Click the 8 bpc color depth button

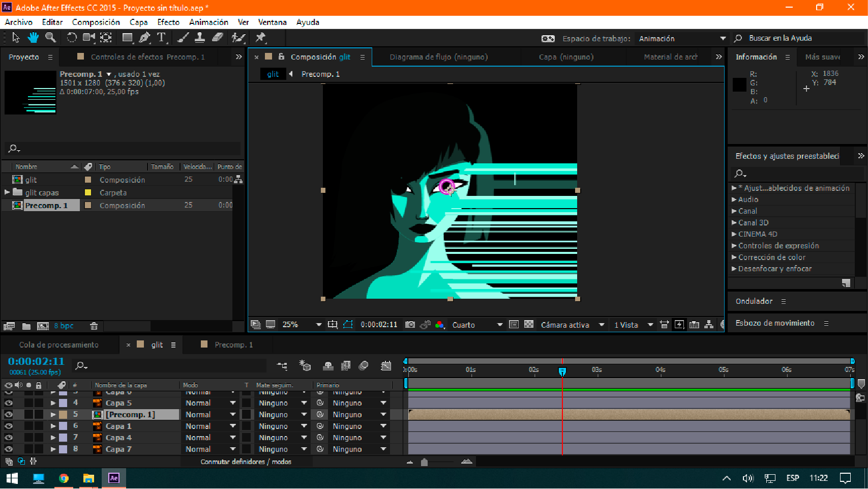pos(64,326)
